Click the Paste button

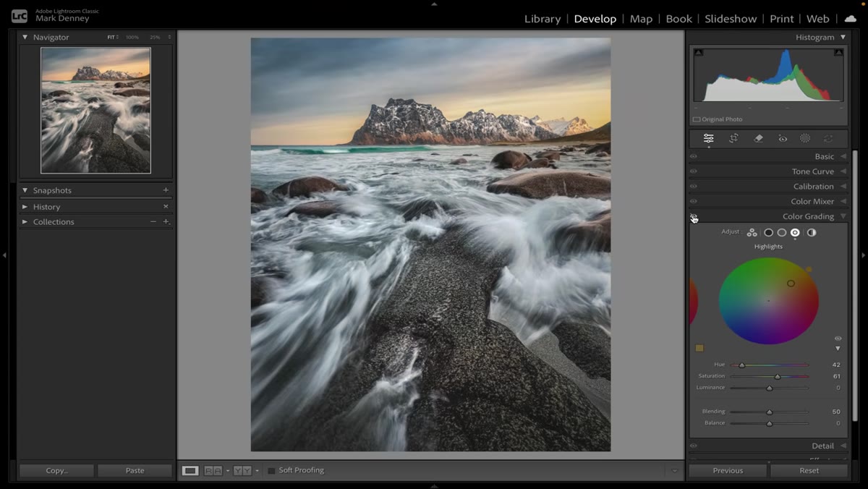tap(135, 470)
